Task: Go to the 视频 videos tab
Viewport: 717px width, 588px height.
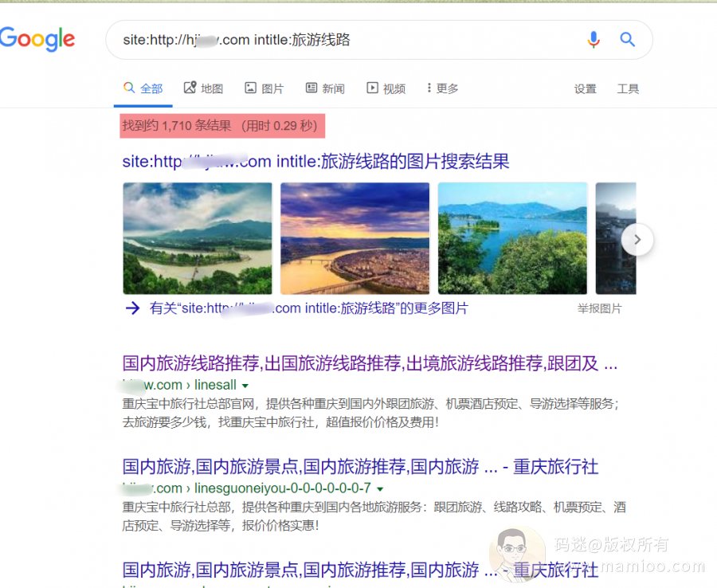Action: (x=386, y=88)
